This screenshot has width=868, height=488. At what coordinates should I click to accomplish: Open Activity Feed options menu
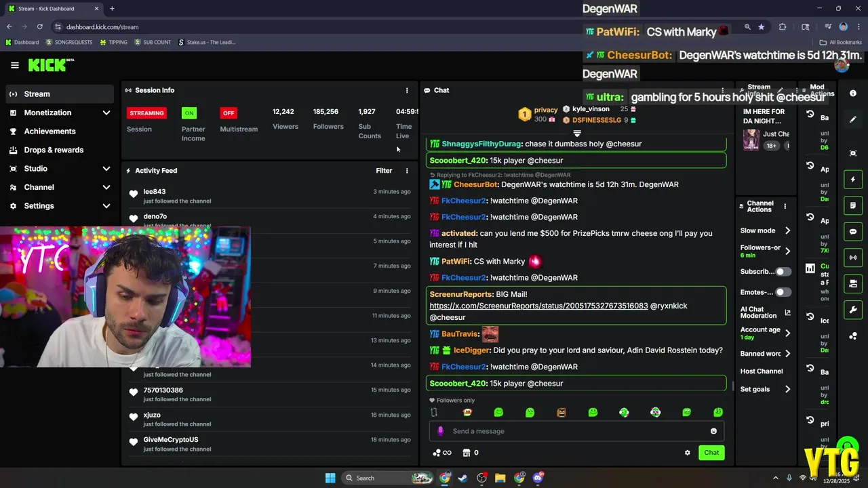pyautogui.click(x=407, y=171)
